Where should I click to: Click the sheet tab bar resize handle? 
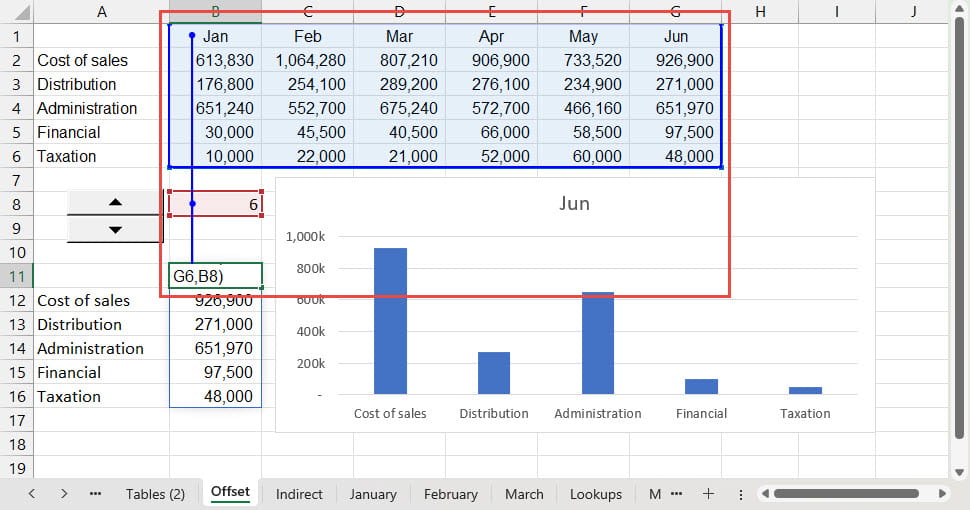pyautogui.click(x=740, y=494)
